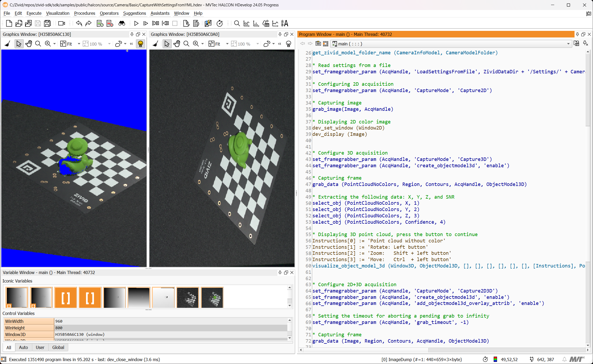This screenshot has width=593, height=364.
Task: Run the program
Action: 136,23
